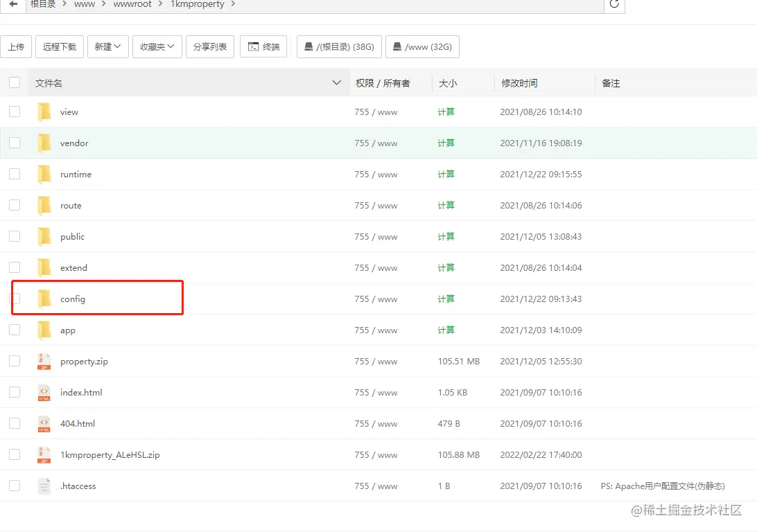Navigate to www in breadcrumb path
This screenshot has height=532, width=757.
tap(85, 4)
